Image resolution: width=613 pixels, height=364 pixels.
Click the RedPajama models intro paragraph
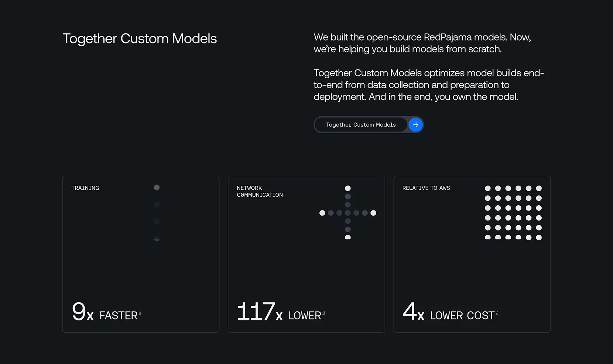coord(422,43)
